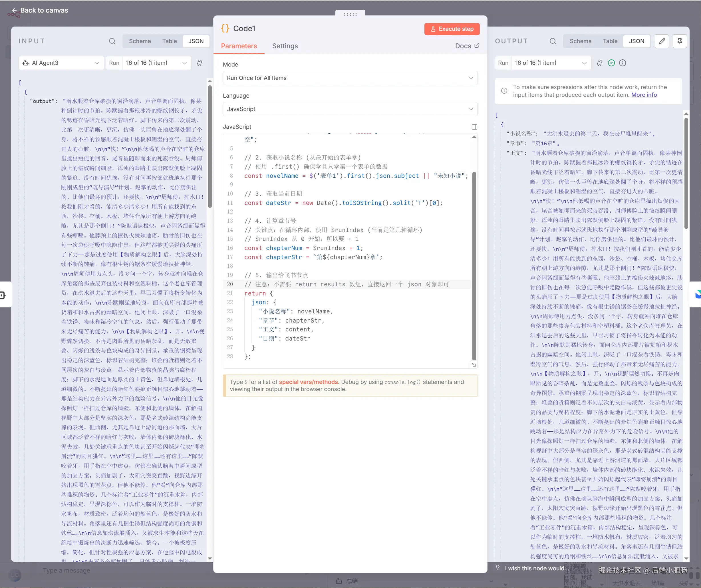The width and height of the screenshot is (701, 588).
Task: Pin the output data
Action: [680, 41]
